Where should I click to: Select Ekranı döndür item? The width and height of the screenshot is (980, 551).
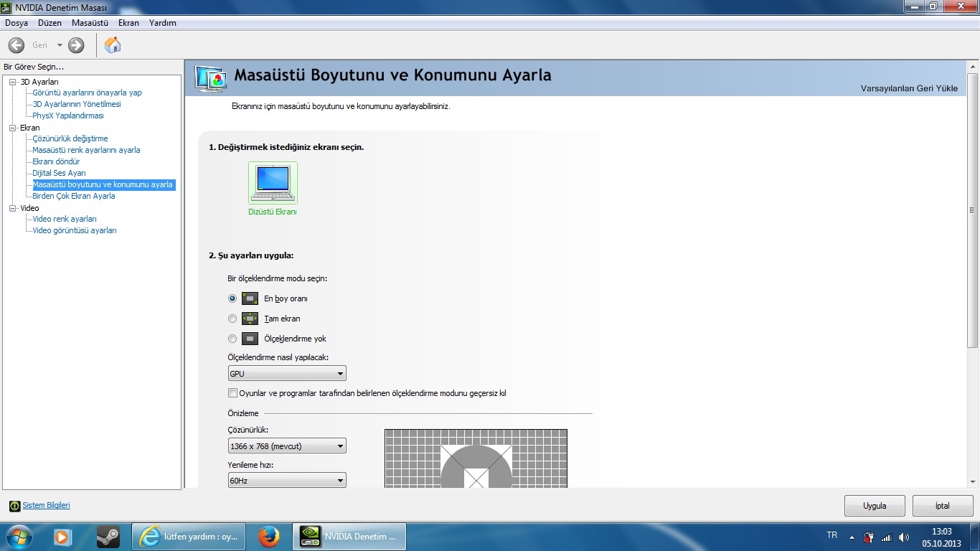click(57, 161)
